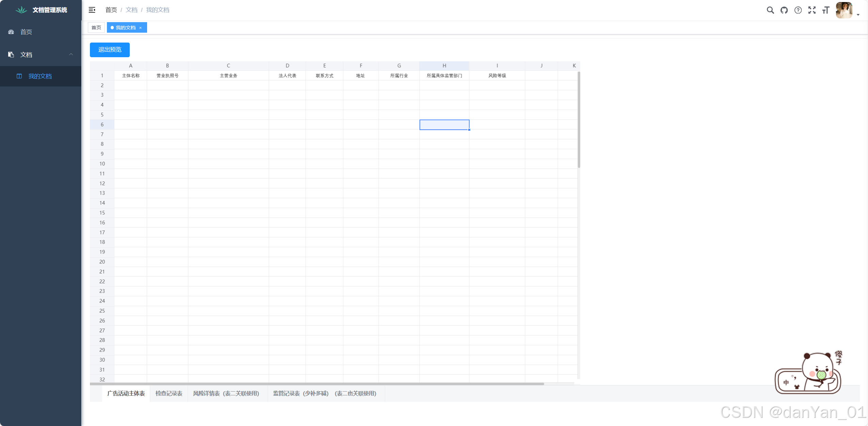The height and width of the screenshot is (426, 868).
Task: Open the font size adjustment icon
Action: 825,10
